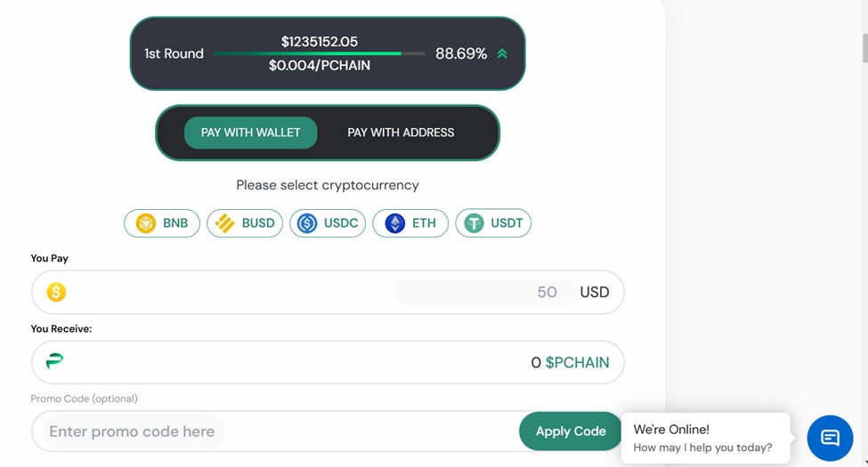Click the 1st Round progress bar

pyautogui.click(x=307, y=53)
